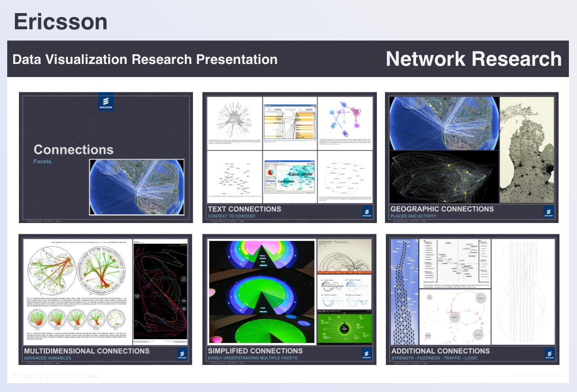
Task: Click the 'GEOGRAPHIC CONNECTIONS' slide title
Action: click(442, 209)
